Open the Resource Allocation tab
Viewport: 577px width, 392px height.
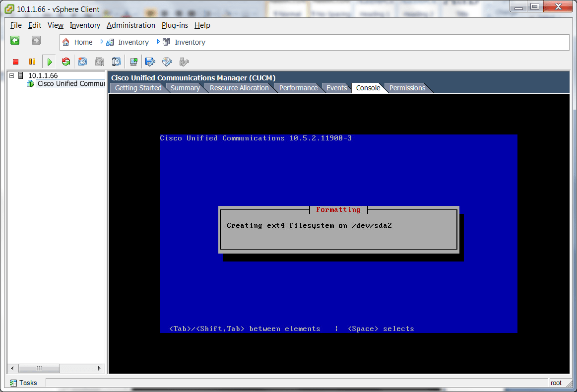click(239, 88)
